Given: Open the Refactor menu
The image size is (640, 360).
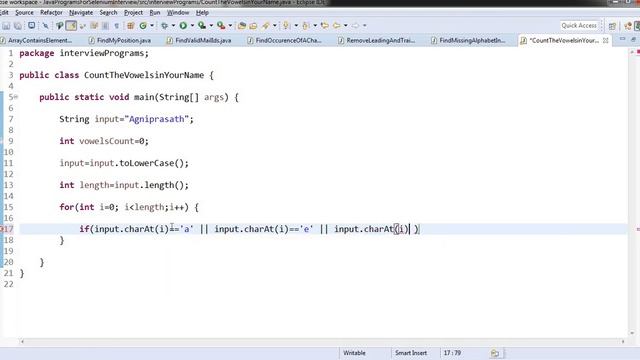Looking at the screenshot, I should pos(51,13).
